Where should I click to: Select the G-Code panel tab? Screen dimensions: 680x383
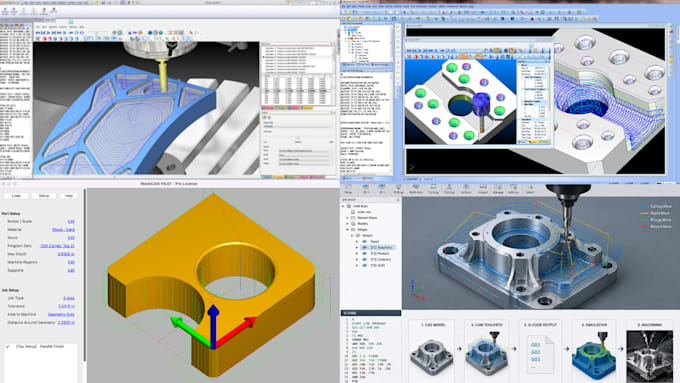[x=371, y=313]
